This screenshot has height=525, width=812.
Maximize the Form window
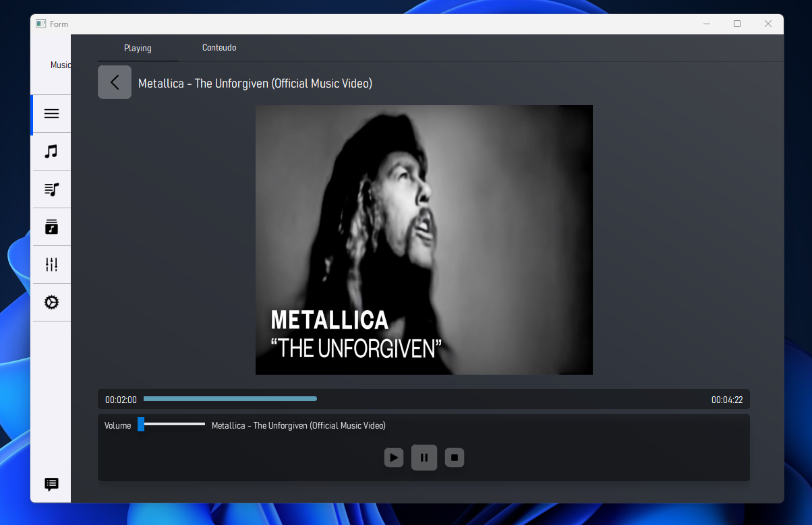point(737,24)
